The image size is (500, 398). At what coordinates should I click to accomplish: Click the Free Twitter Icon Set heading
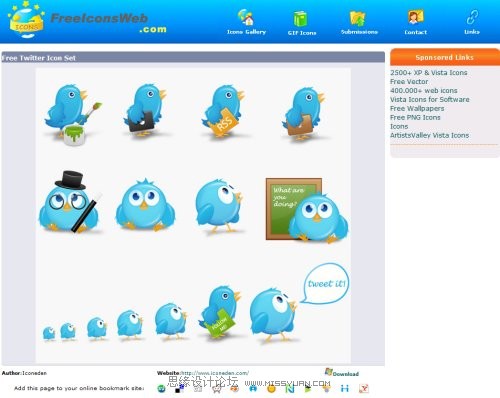[x=39, y=58]
